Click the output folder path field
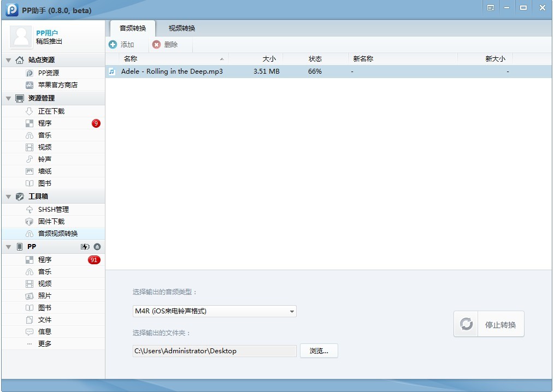This screenshot has height=392, width=554. pos(215,351)
